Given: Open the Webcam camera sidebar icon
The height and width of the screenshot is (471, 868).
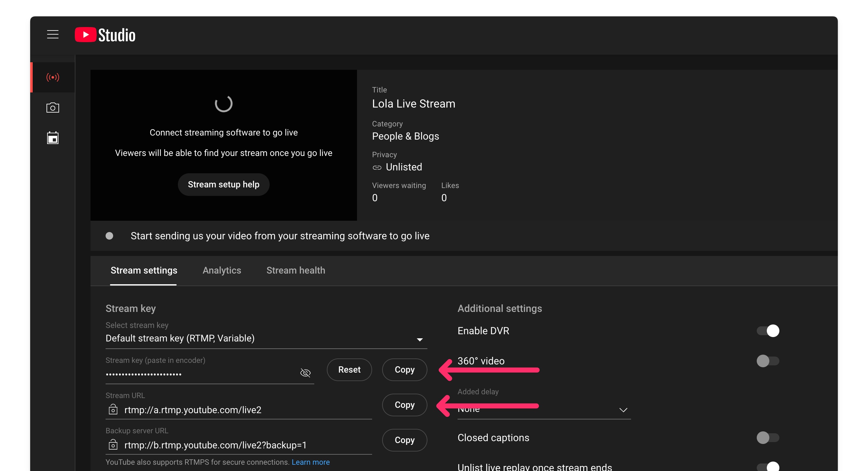Looking at the screenshot, I should coord(52,108).
